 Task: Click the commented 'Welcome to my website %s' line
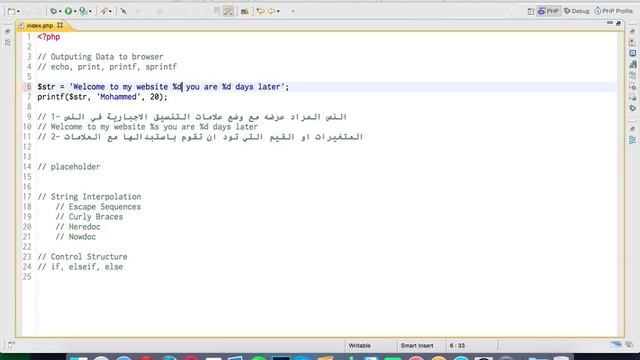[147, 127]
